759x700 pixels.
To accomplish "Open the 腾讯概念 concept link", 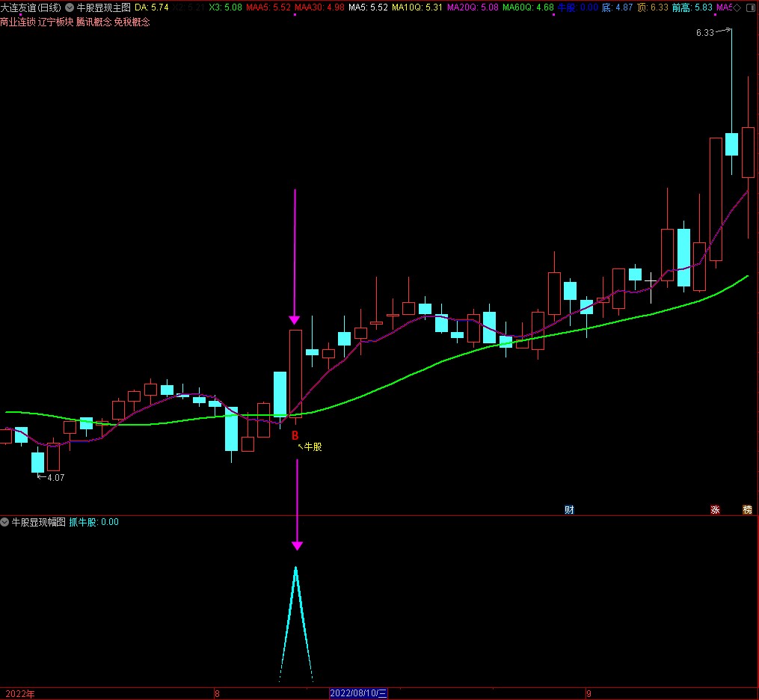I will (93, 22).
